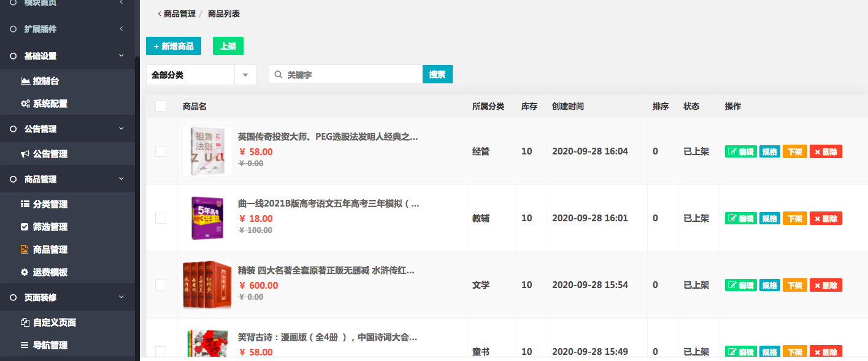The image size is (868, 361).
Task: Delete the 经管 category product row
Action: pos(826,151)
